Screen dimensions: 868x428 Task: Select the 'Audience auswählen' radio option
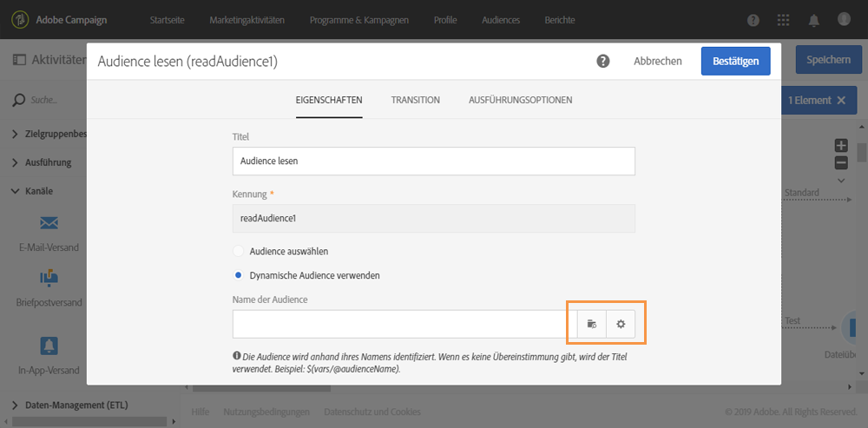coord(239,251)
